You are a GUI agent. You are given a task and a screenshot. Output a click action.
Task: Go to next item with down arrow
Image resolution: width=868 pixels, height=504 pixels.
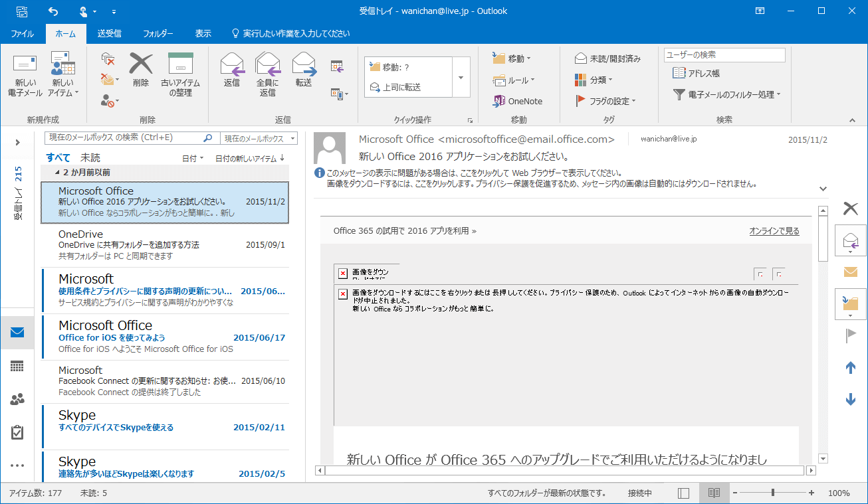tap(851, 399)
